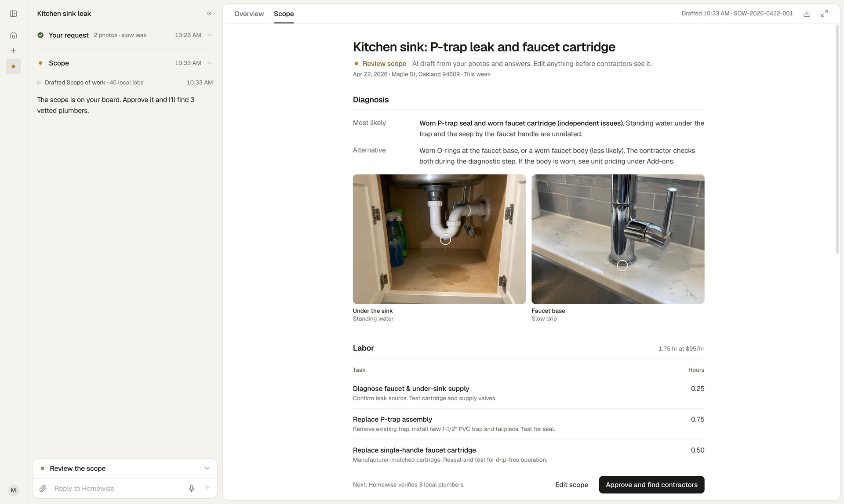Select the orange dot active project icon
The width and height of the screenshot is (844, 504).
(13, 66)
